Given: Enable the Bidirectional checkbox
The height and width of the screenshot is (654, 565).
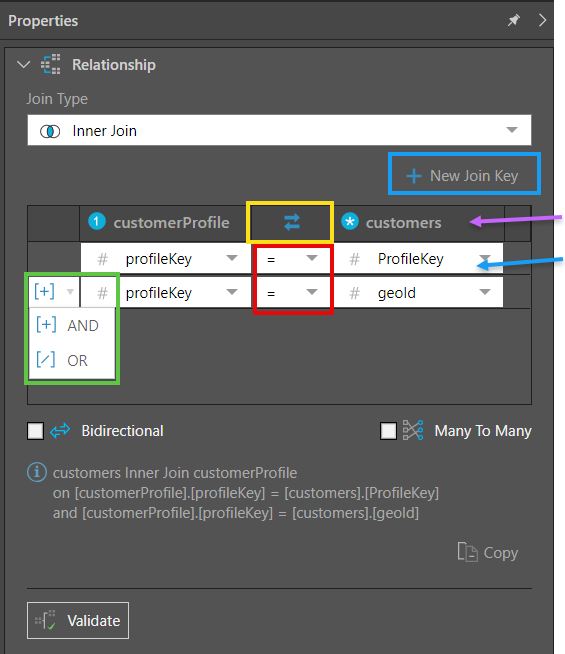Looking at the screenshot, I should tap(35, 431).
